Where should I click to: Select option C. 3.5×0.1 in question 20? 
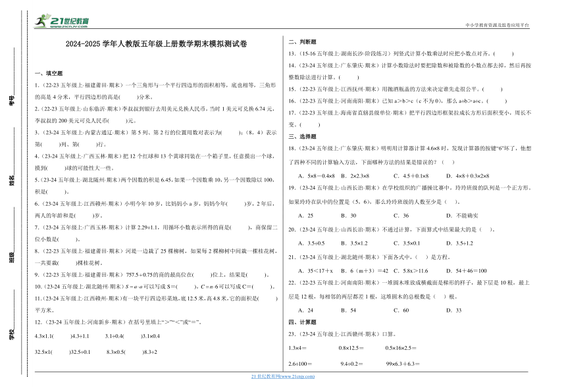pos(407,243)
